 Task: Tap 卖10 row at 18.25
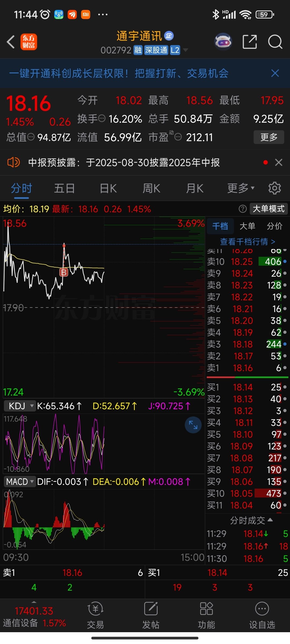pos(247,262)
